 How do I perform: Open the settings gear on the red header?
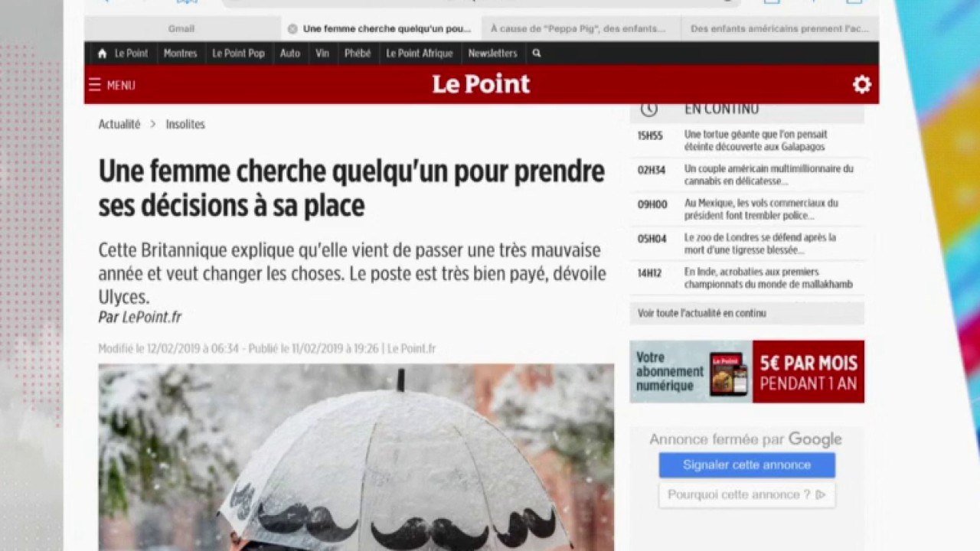(862, 84)
